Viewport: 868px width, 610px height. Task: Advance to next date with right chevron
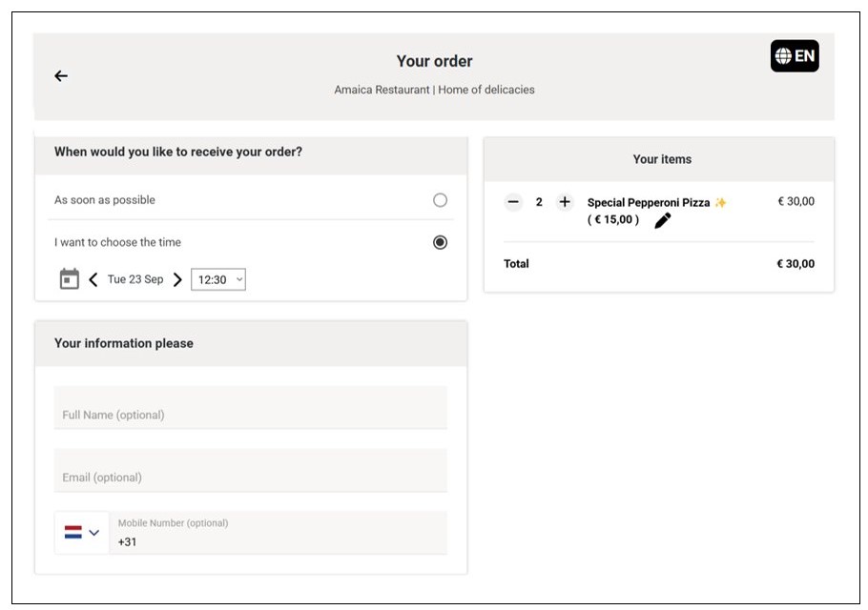point(177,279)
